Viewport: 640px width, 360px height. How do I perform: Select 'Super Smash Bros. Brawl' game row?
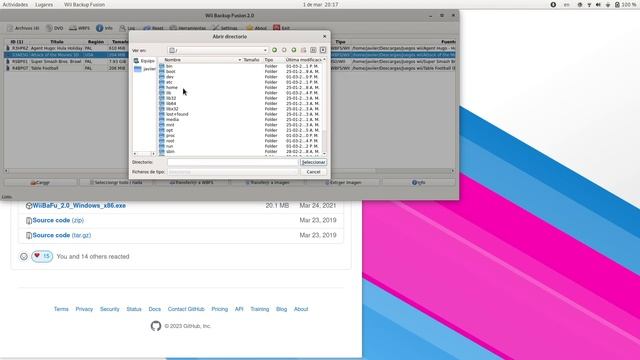pyautogui.click(x=229, y=62)
